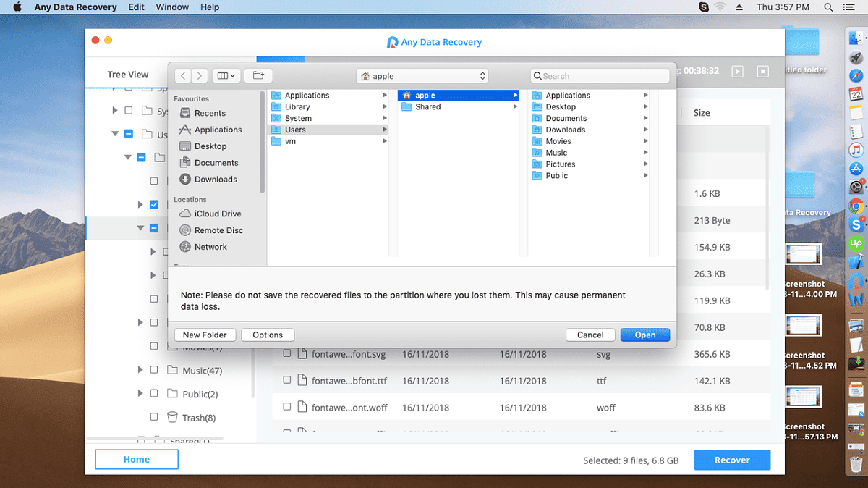Image resolution: width=868 pixels, height=488 pixels.
Task: Open the Public folder in third column
Action: (590, 176)
